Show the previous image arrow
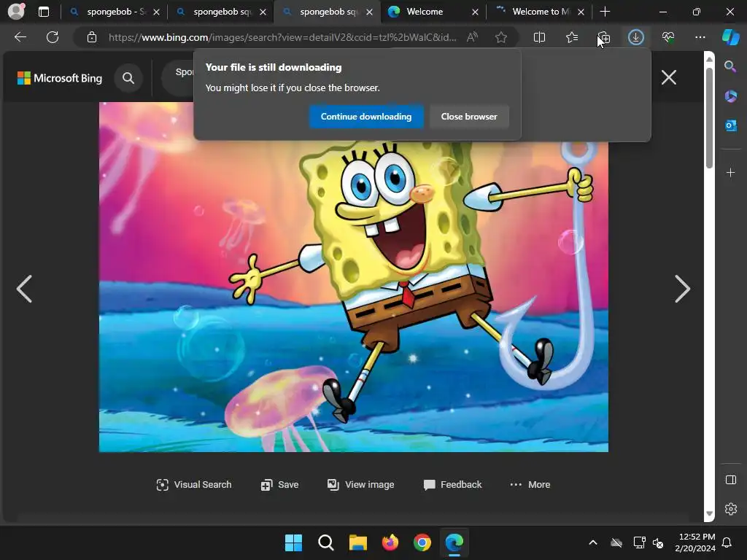This screenshot has height=560, width=747. (24, 289)
